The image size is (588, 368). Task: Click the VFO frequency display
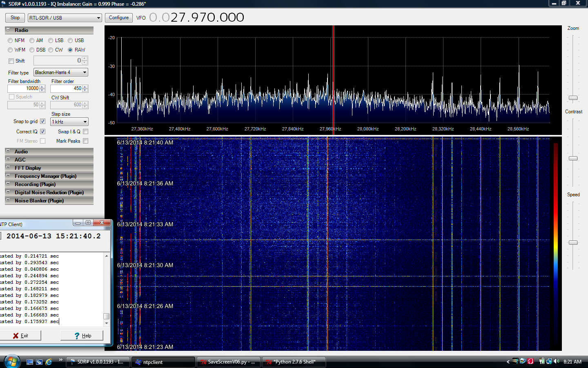(196, 18)
